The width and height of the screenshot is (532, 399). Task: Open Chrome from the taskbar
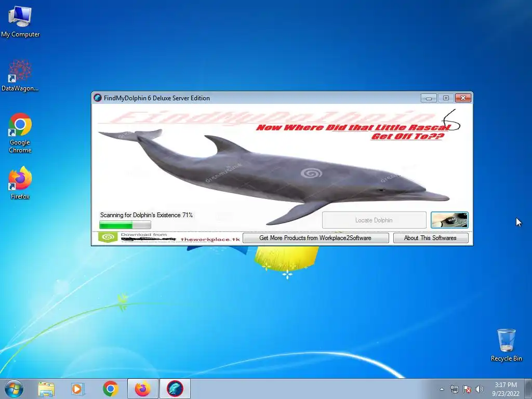click(x=111, y=389)
